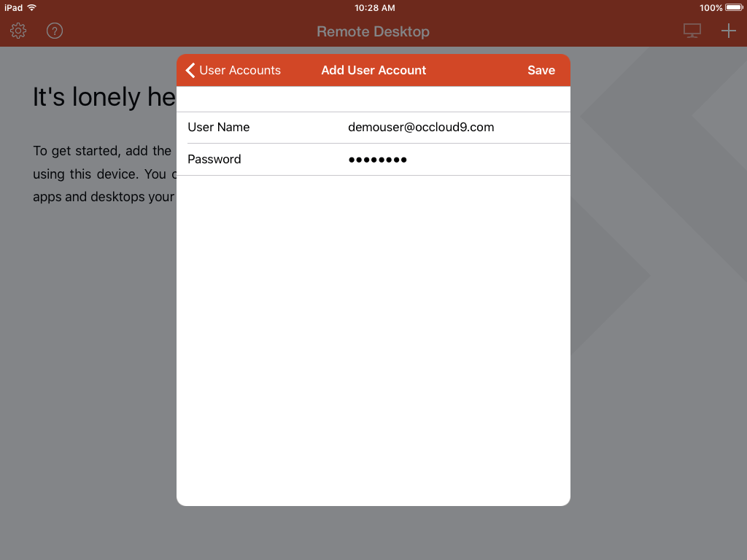The height and width of the screenshot is (560, 747).
Task: Tap the plus icon to add connection
Action: (x=729, y=31)
